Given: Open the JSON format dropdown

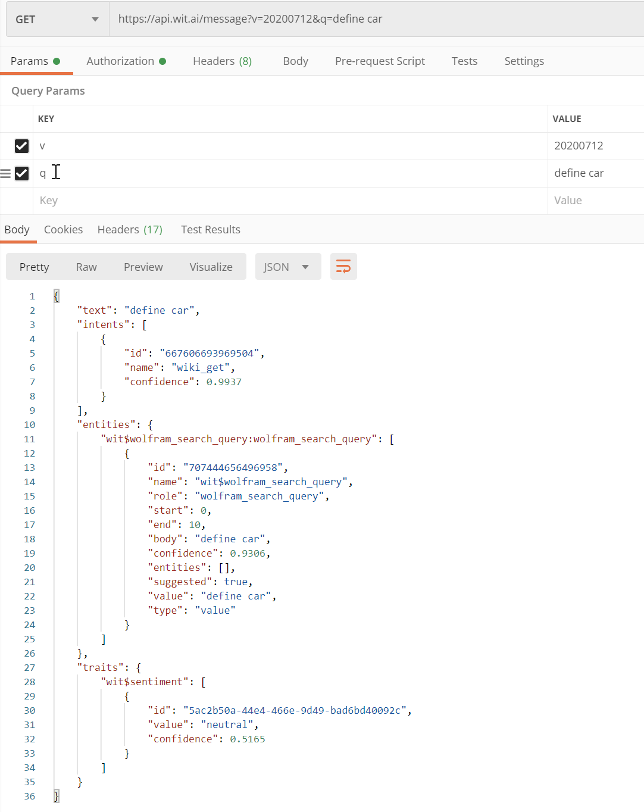Looking at the screenshot, I should (x=288, y=267).
